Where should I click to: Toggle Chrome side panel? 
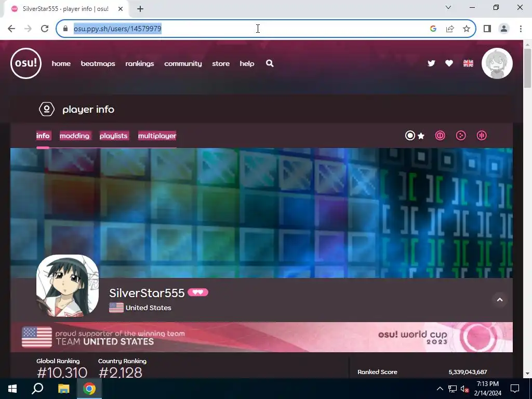point(487,29)
